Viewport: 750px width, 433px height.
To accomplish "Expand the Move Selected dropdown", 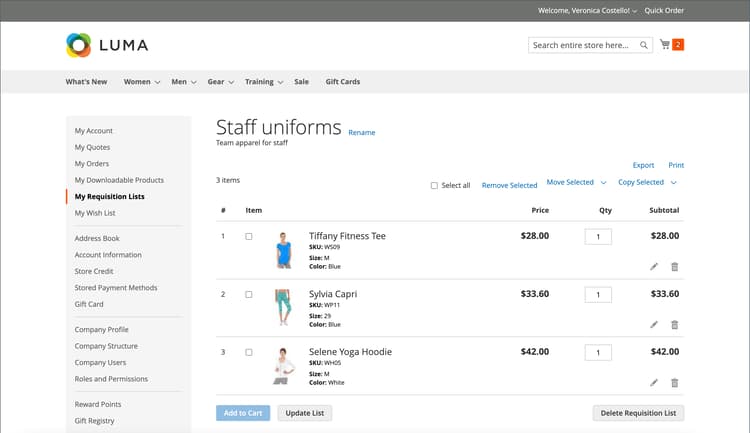I will tap(576, 183).
